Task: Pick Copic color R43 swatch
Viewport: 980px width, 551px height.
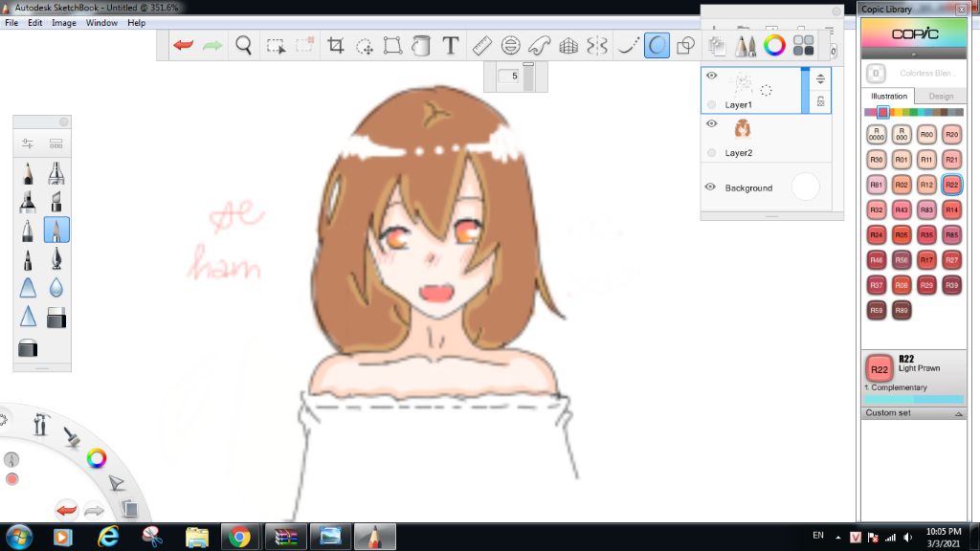Action: 902,209
